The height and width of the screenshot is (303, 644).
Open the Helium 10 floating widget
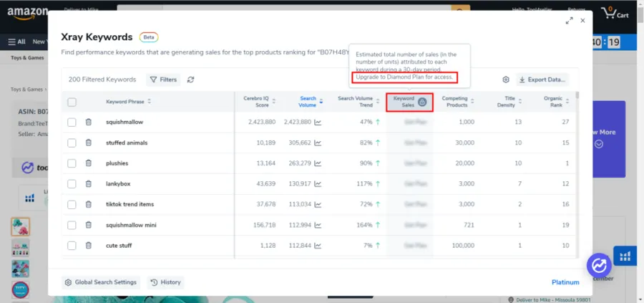pyautogui.click(x=599, y=265)
